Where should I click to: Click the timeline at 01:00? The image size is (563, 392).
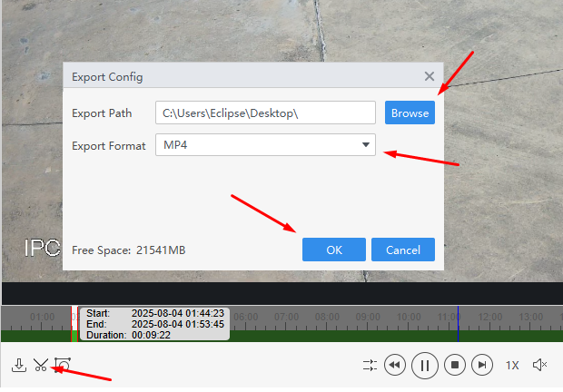point(42,317)
